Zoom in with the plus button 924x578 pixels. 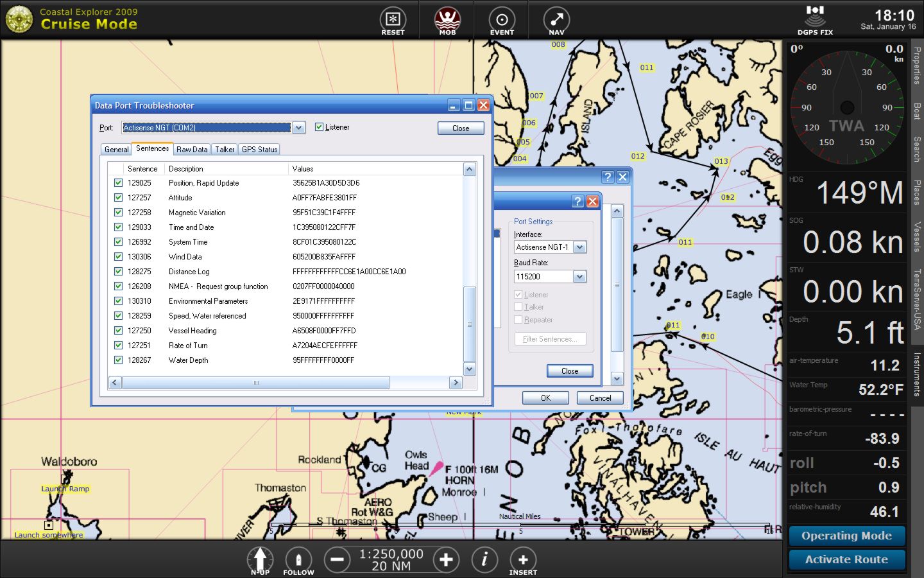coord(446,559)
